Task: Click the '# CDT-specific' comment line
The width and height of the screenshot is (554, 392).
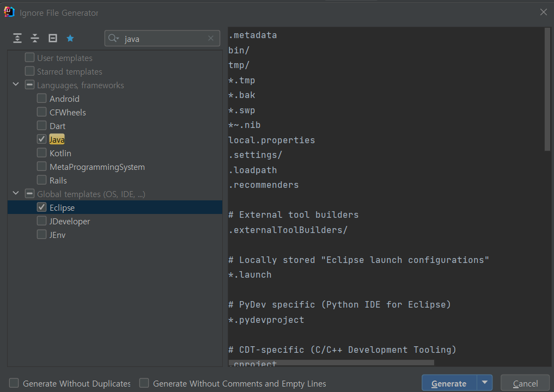Action: pos(342,350)
